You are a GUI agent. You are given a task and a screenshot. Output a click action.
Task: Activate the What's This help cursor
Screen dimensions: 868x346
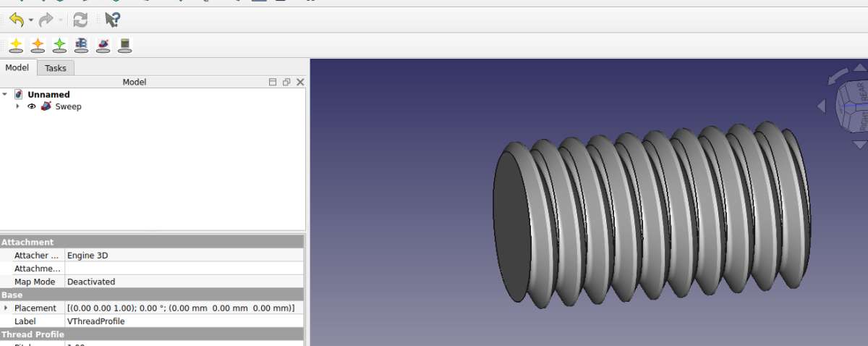(x=112, y=20)
